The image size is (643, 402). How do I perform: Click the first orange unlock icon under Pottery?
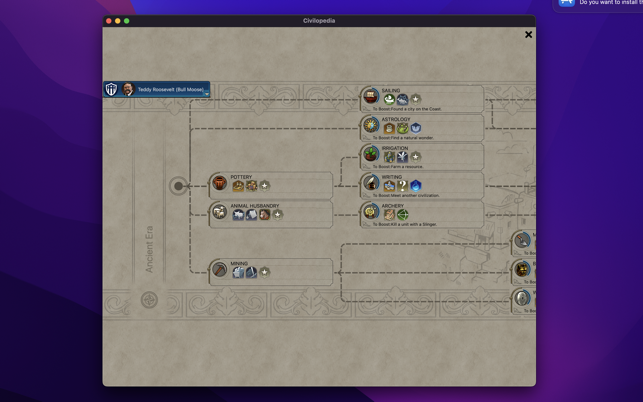click(238, 186)
